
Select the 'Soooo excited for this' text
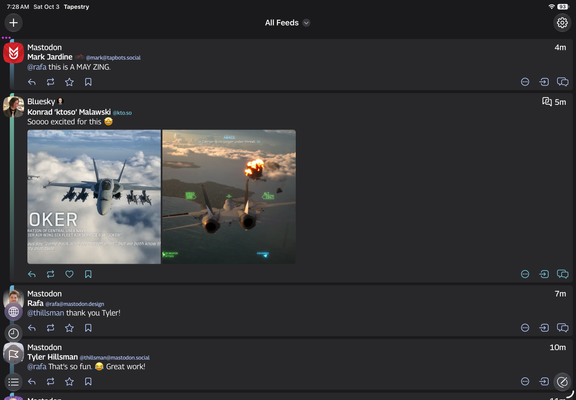tap(64, 122)
